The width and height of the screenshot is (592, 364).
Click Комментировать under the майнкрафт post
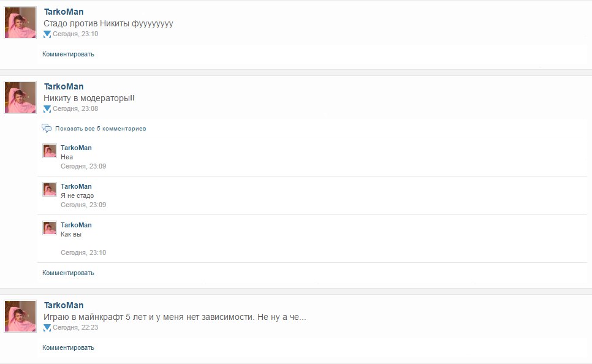click(x=68, y=347)
